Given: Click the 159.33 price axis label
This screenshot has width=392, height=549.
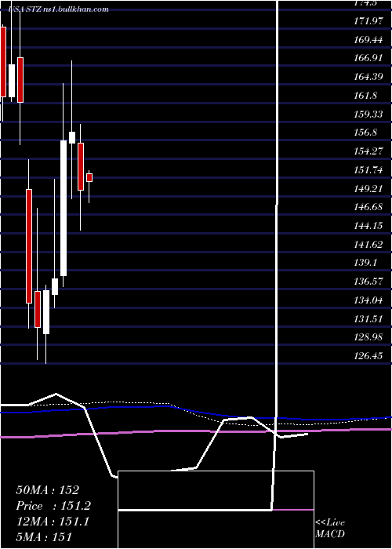Looking at the screenshot, I should point(368,115).
